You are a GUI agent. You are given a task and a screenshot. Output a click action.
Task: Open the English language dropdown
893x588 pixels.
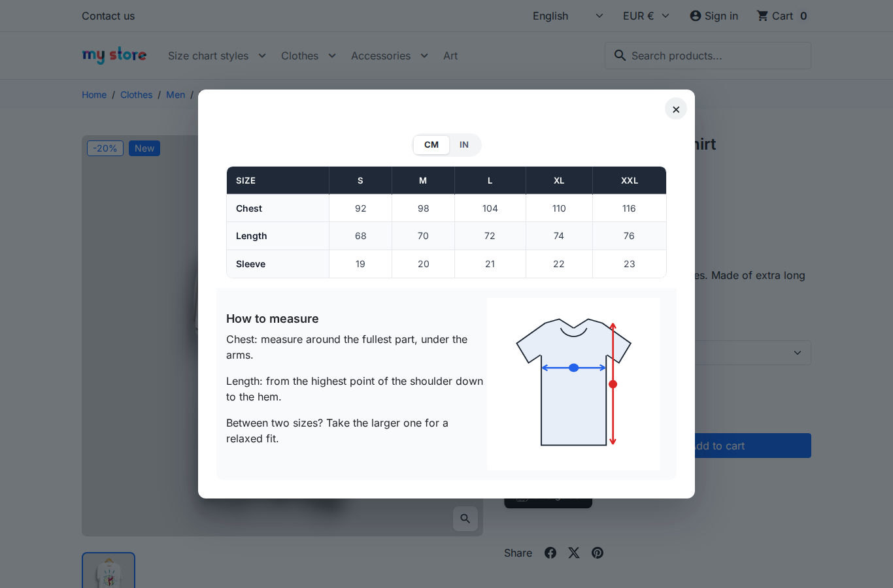[567, 16]
